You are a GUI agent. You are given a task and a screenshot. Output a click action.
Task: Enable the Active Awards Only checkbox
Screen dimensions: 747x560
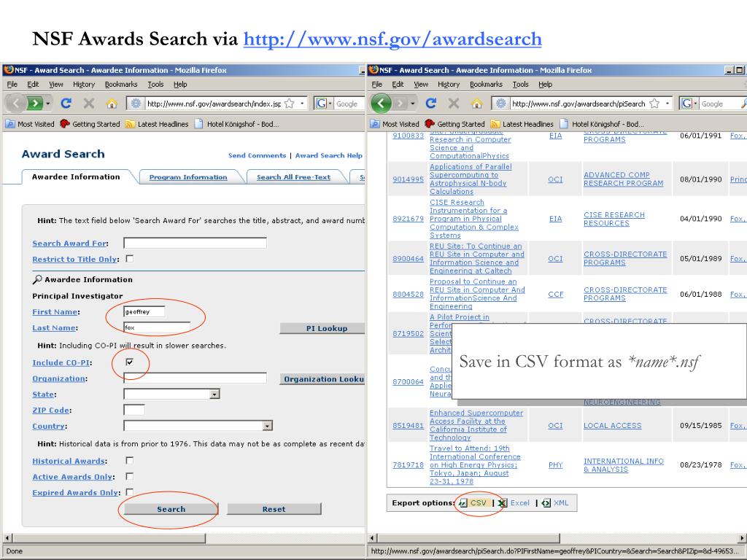[130, 477]
